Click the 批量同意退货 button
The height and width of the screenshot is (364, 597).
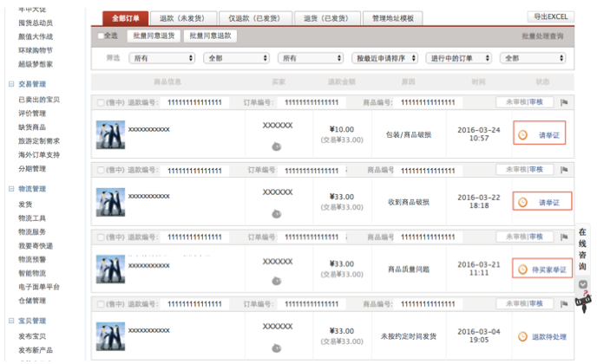[x=154, y=36]
